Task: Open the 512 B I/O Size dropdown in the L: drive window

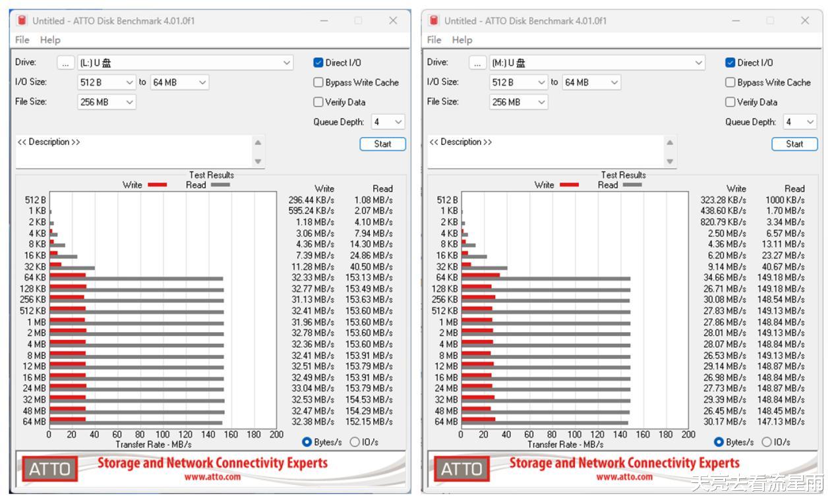Action: (x=106, y=82)
